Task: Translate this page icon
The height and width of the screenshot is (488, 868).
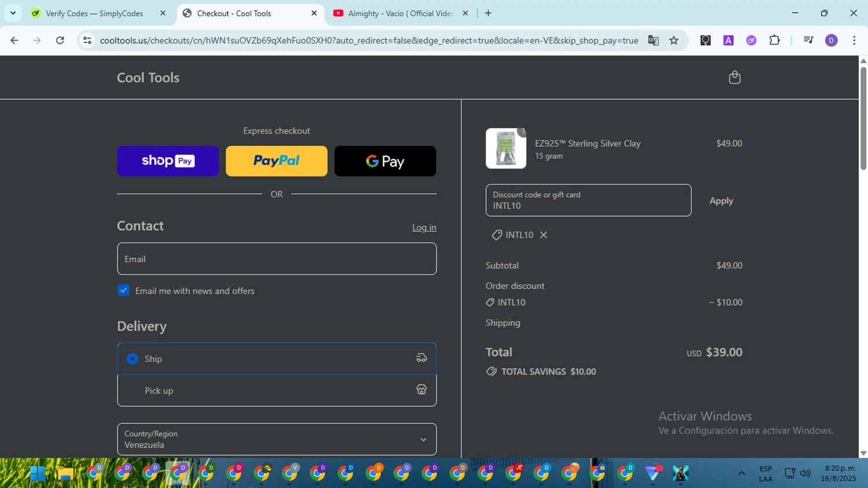Action: tap(653, 41)
